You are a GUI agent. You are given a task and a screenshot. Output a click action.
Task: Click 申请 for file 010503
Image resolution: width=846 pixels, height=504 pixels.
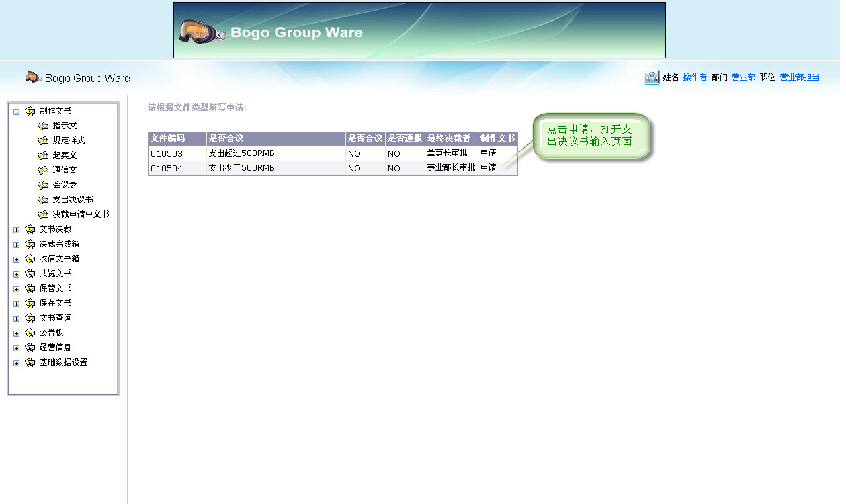click(489, 153)
